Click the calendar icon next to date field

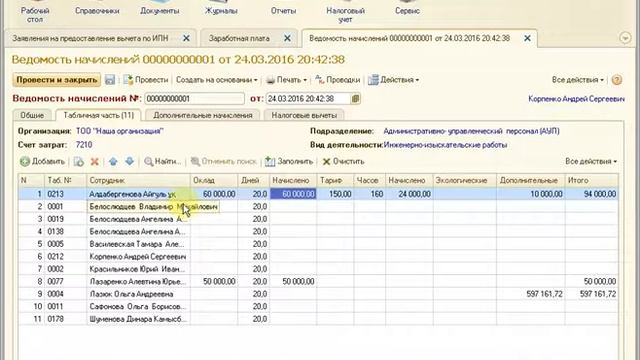click(x=355, y=99)
